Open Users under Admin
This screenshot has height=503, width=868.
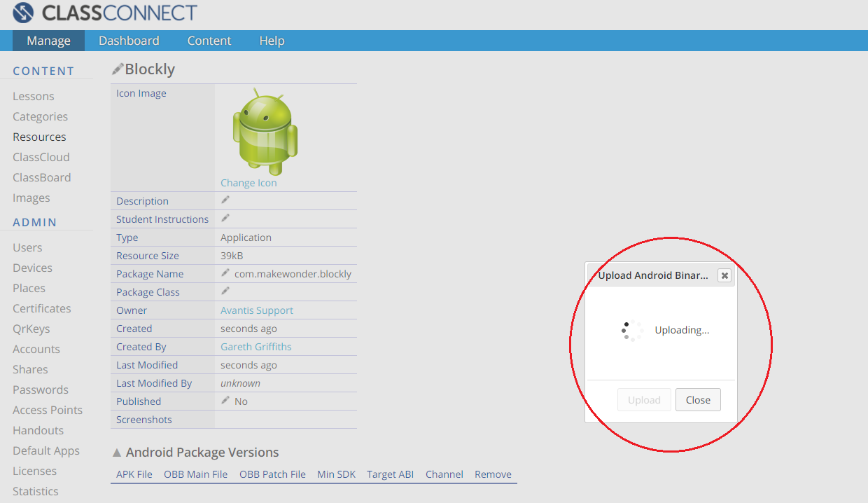(27, 248)
